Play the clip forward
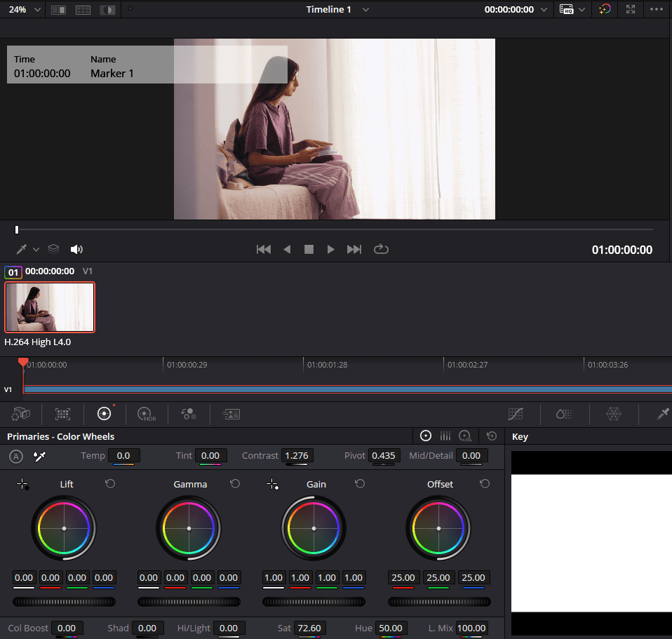The height and width of the screenshot is (639, 672). (x=330, y=249)
